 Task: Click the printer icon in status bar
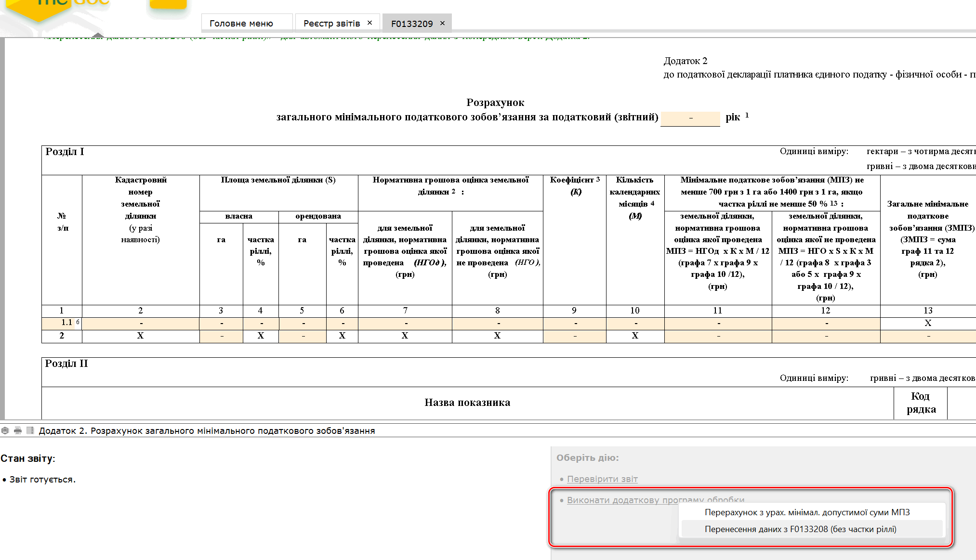tap(18, 430)
